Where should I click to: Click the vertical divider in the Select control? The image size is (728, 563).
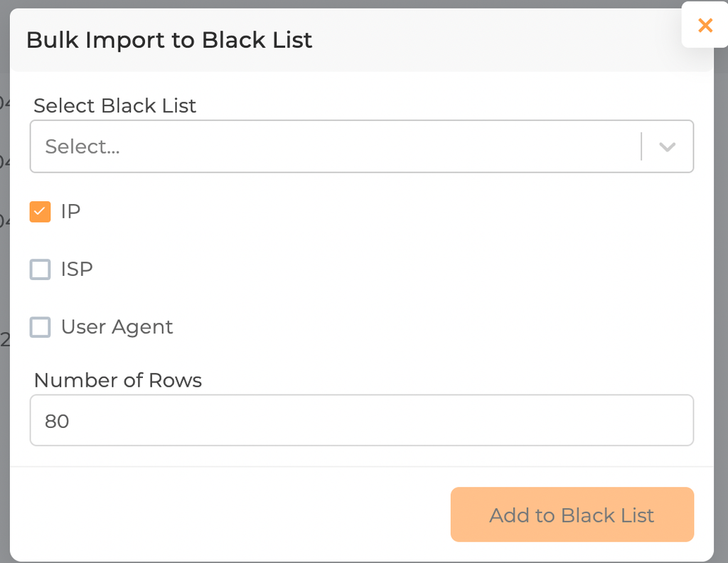(641, 146)
